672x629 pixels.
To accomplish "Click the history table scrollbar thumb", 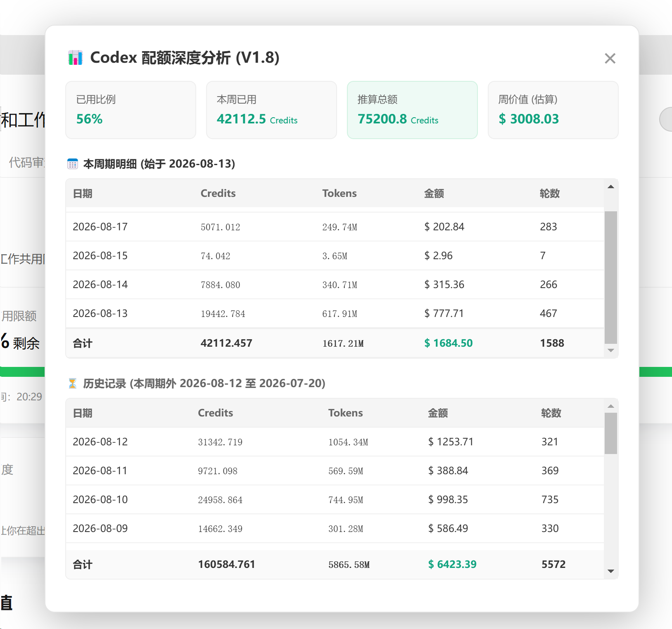I will pyautogui.click(x=611, y=433).
